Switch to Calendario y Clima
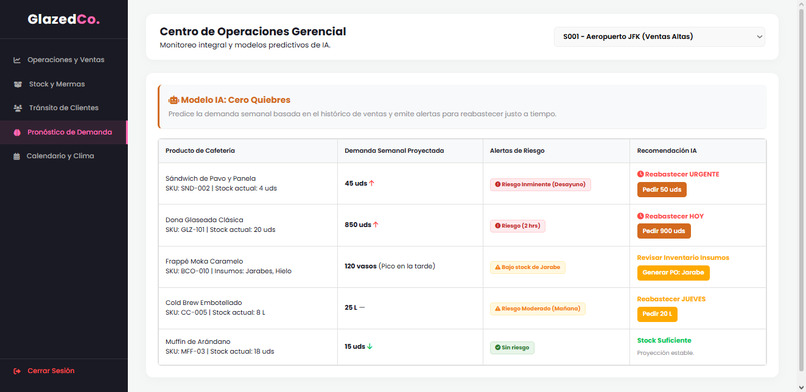806x392 pixels. 64,156
